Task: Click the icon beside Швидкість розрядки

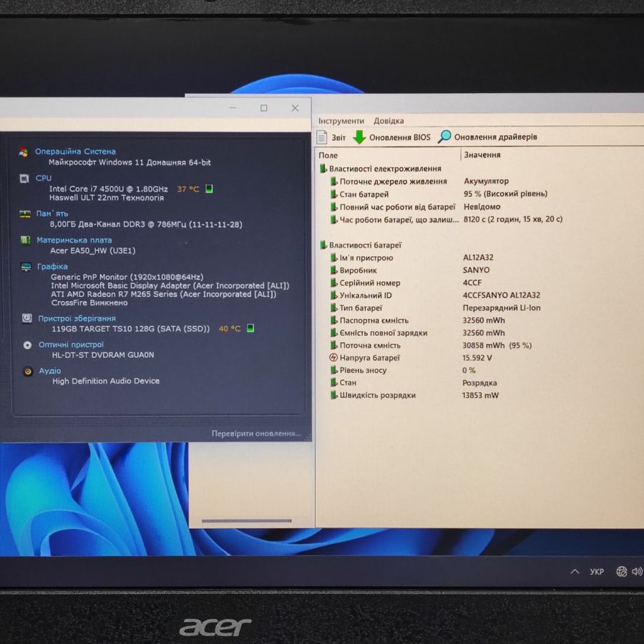Action: [334, 395]
